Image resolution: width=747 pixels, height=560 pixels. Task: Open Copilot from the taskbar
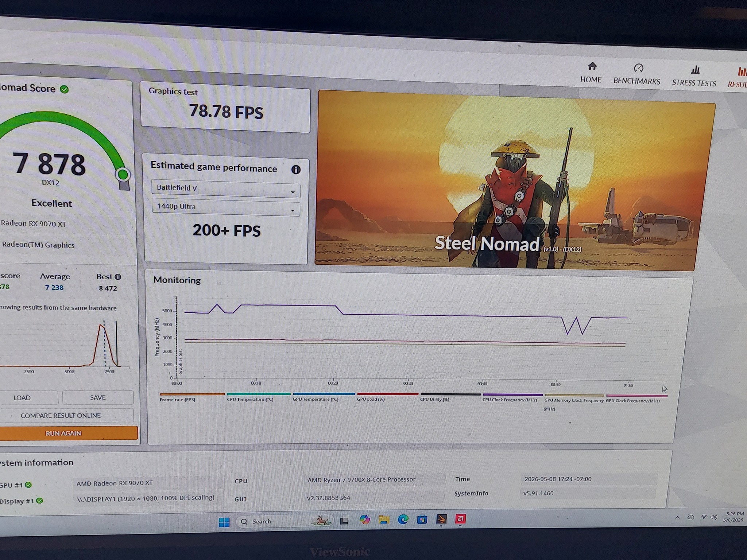click(x=364, y=520)
